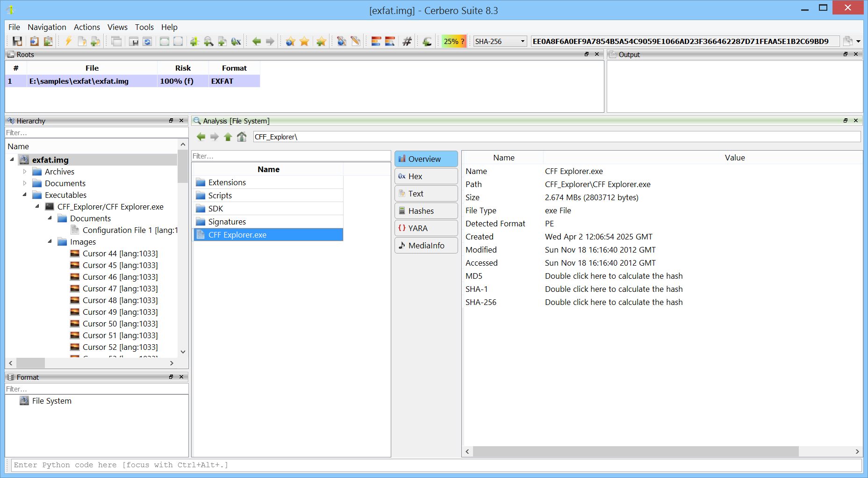This screenshot has width=868, height=478.
Task: Collapse the Executables folder in Hierarchy
Action: click(25, 195)
